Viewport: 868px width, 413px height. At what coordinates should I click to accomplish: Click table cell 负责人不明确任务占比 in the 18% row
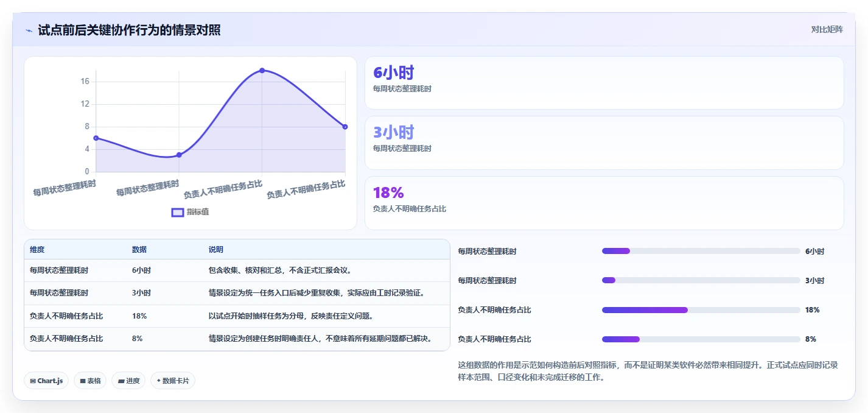(x=66, y=316)
